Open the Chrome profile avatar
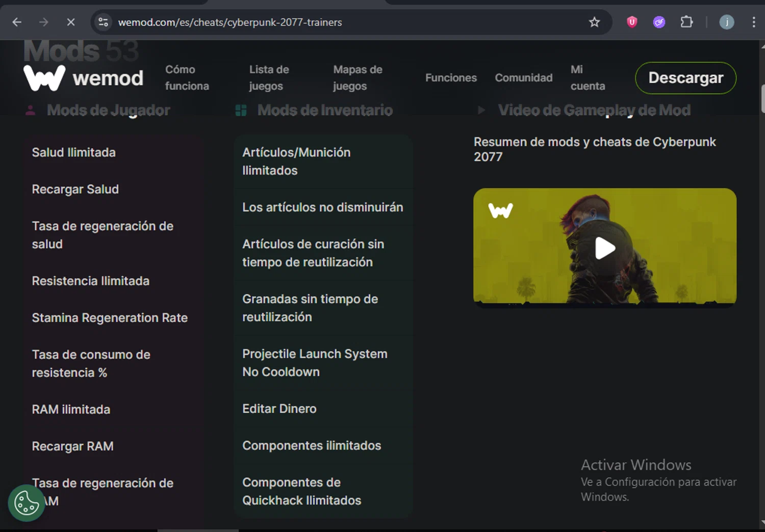Screen dimensions: 765x532 (x=727, y=22)
